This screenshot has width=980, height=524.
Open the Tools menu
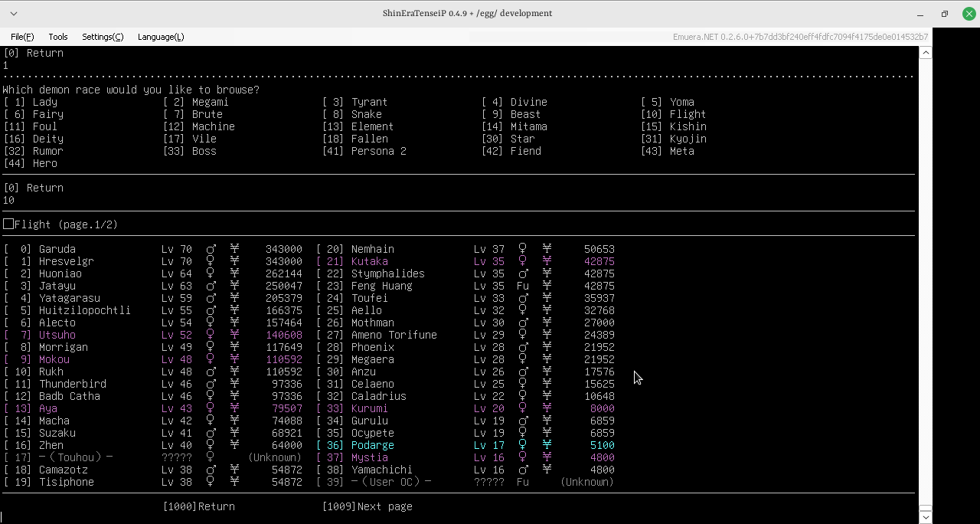[x=58, y=37]
